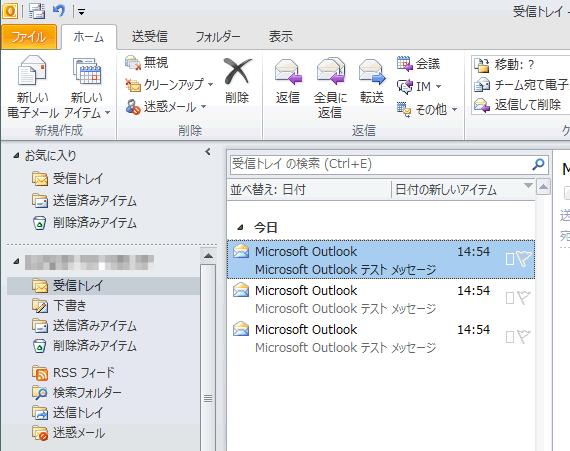Click the 削除 X icon in ribbon
Image resolution: width=570 pixels, height=451 pixels.
tap(237, 72)
